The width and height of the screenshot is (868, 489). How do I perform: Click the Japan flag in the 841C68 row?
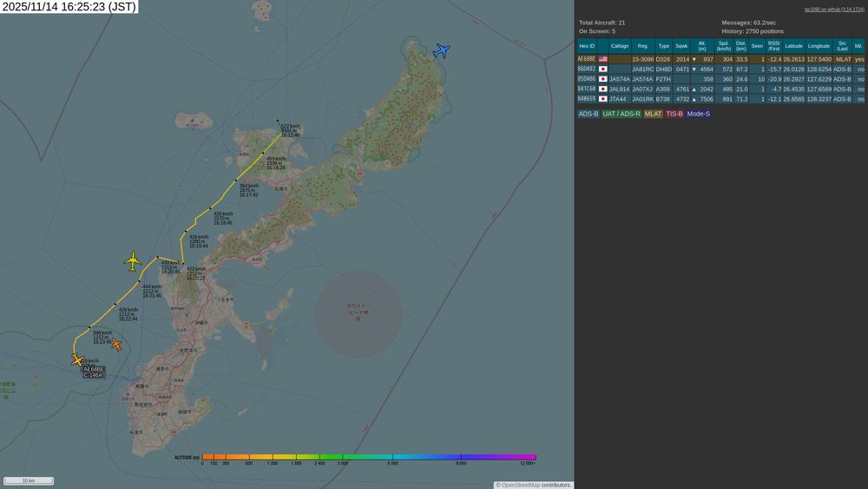[x=603, y=89]
